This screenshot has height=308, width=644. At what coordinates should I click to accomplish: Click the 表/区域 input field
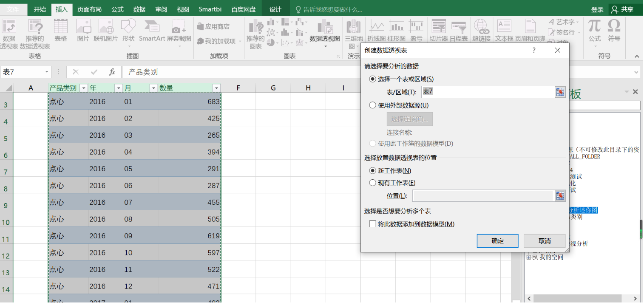pyautogui.click(x=488, y=92)
